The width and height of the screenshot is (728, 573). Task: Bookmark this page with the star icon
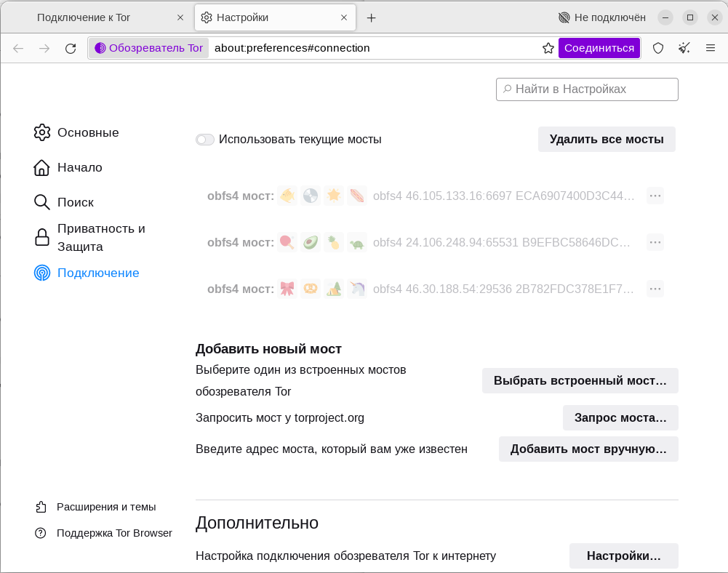tap(548, 48)
